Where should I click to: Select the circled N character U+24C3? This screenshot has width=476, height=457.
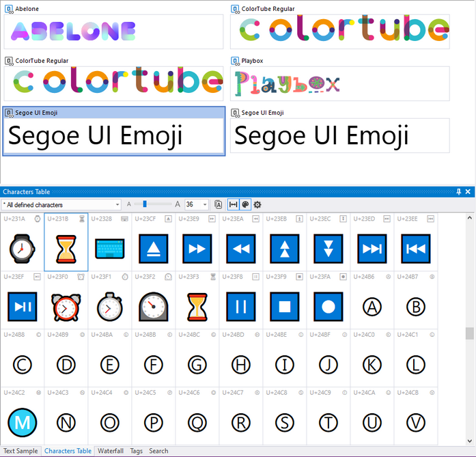66,416
